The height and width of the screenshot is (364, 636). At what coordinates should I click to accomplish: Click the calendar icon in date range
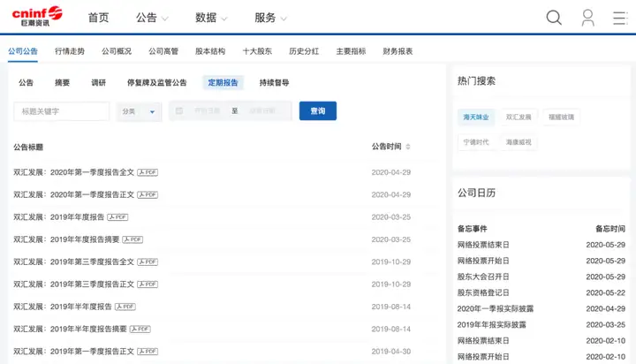coord(179,110)
